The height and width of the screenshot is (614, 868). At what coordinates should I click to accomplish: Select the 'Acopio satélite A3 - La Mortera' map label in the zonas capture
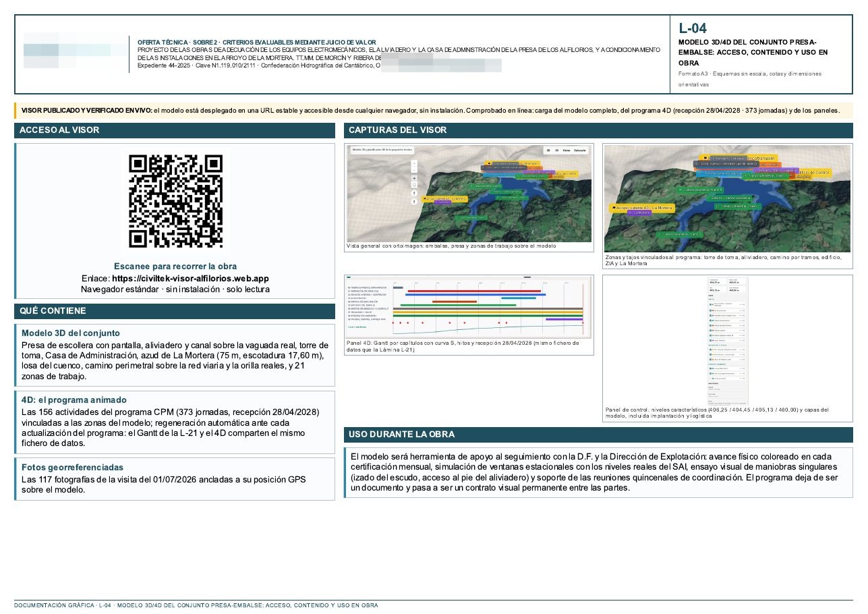641,208
